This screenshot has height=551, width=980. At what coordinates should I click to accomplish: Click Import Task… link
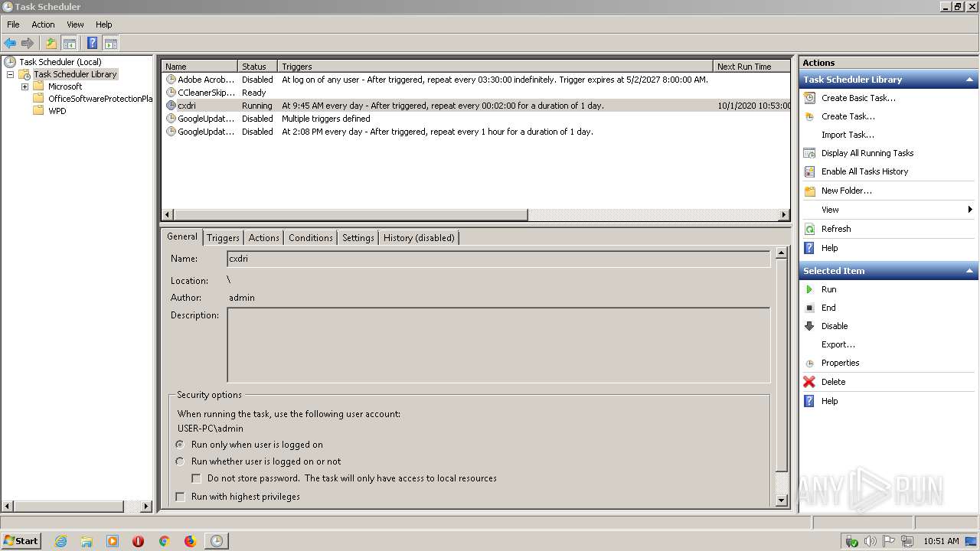tap(848, 135)
